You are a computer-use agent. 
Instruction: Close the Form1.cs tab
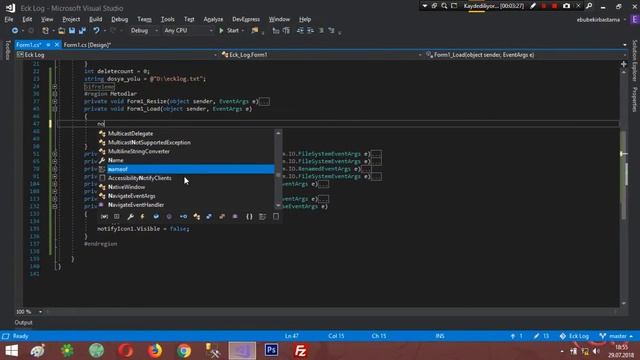pyautogui.click(x=57, y=45)
